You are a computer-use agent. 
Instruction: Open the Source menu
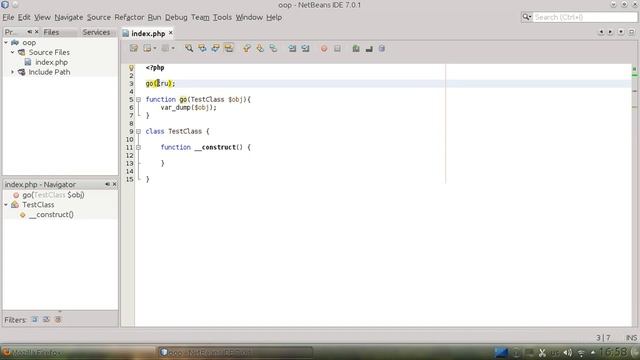tap(99, 17)
